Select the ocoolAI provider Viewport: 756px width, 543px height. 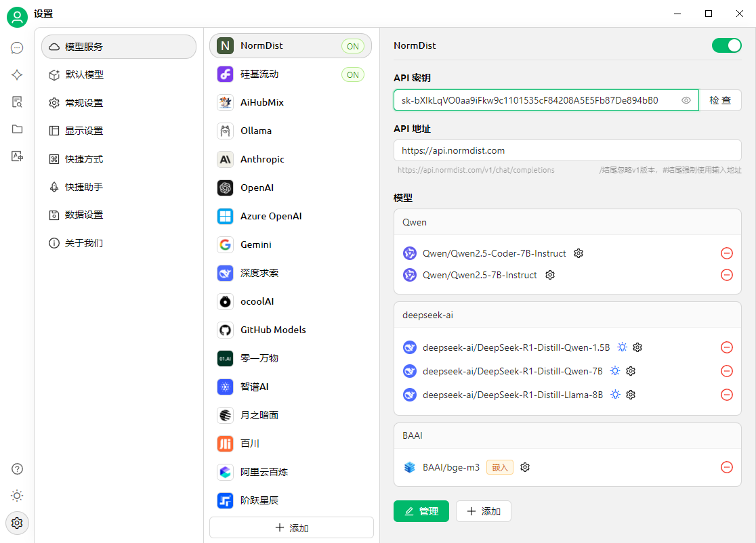point(291,301)
